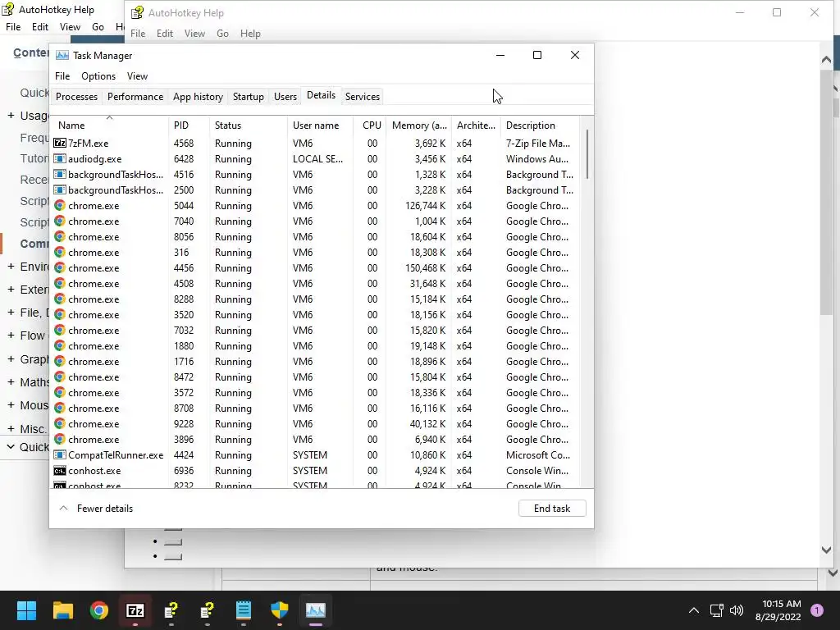Switch to the Startup tab

coord(248,97)
